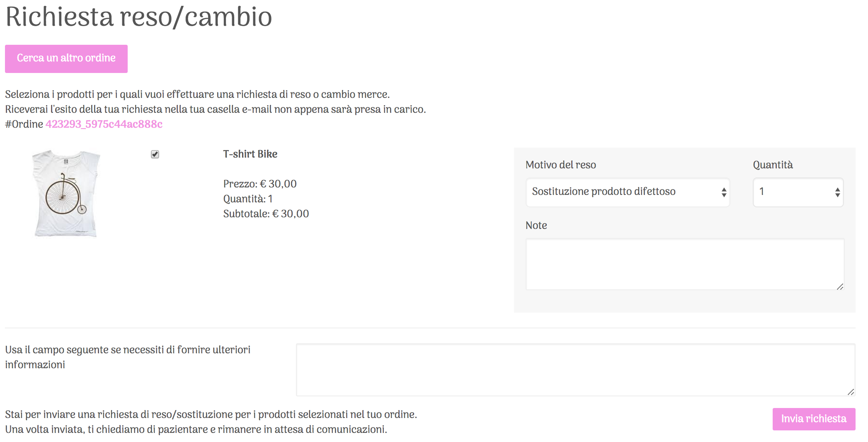Focus the Note text area
Screen dimensions: 868x442
(x=684, y=264)
